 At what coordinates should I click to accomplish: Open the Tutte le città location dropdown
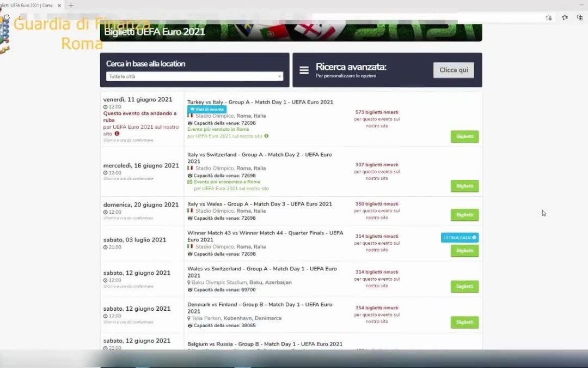click(194, 76)
